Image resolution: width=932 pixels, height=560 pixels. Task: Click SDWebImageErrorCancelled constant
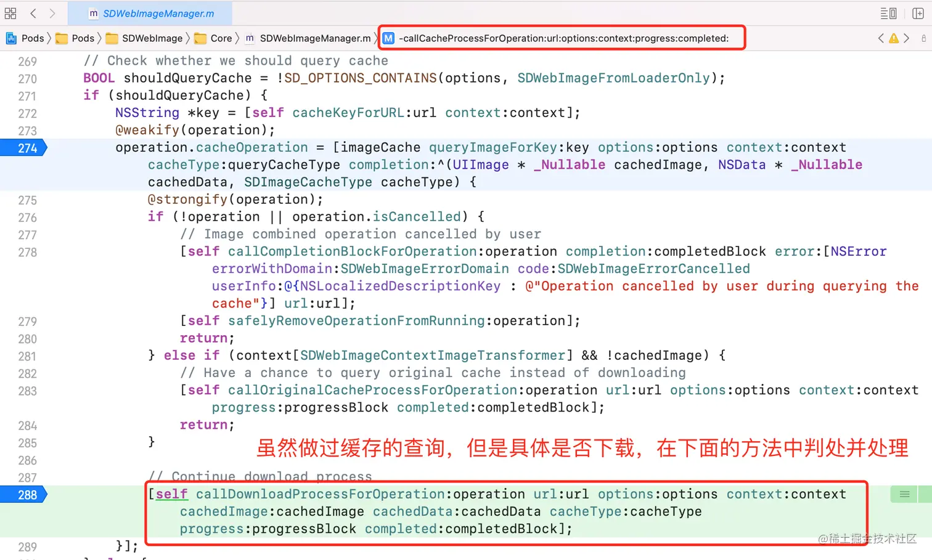tap(654, 269)
